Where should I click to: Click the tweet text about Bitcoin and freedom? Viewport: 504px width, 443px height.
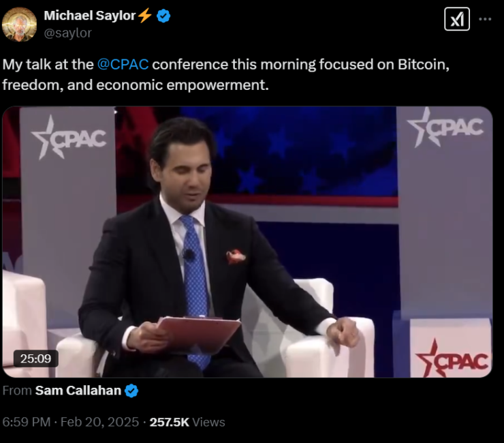coord(225,75)
